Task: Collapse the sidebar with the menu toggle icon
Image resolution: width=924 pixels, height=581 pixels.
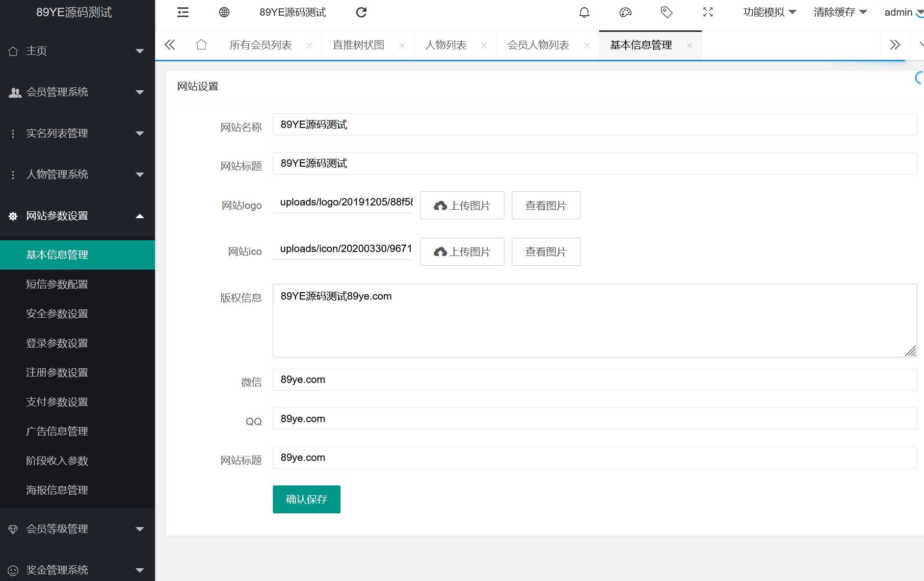Action: pyautogui.click(x=183, y=12)
